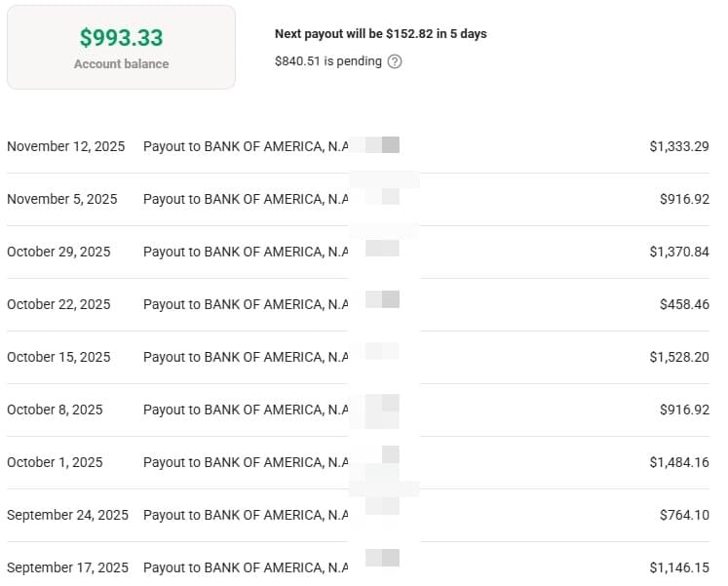Click the "Account balance" label
The height and width of the screenshot is (586, 728).
tap(121, 64)
